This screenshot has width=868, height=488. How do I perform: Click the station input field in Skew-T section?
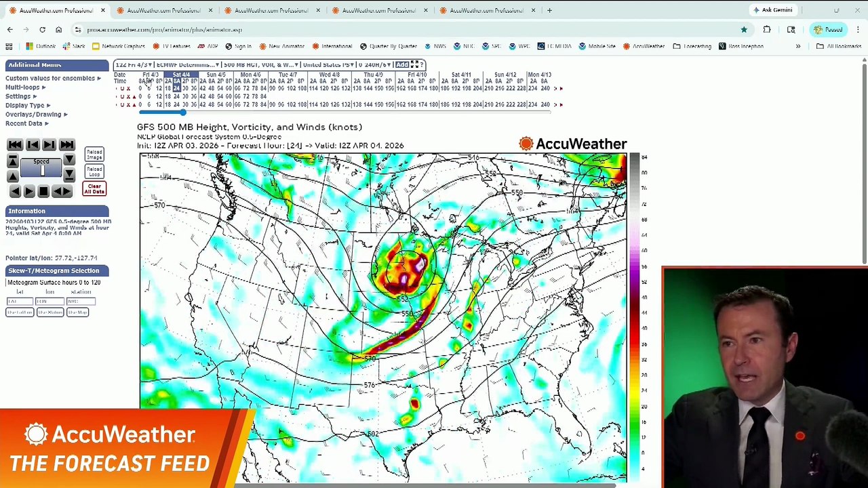point(81,301)
